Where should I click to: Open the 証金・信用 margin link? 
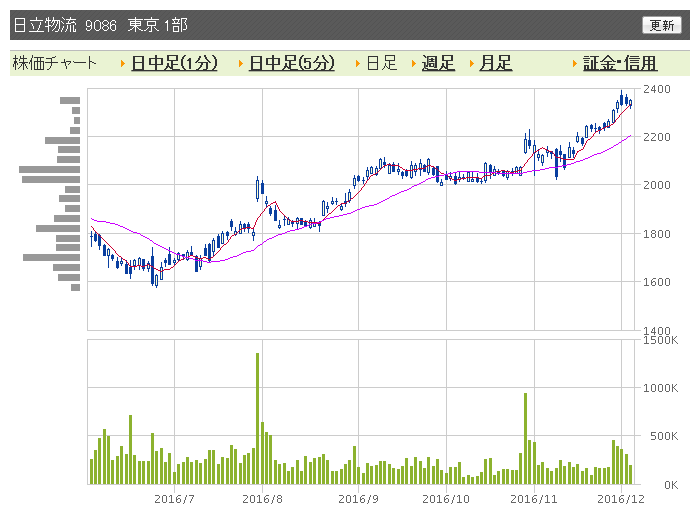pos(620,63)
